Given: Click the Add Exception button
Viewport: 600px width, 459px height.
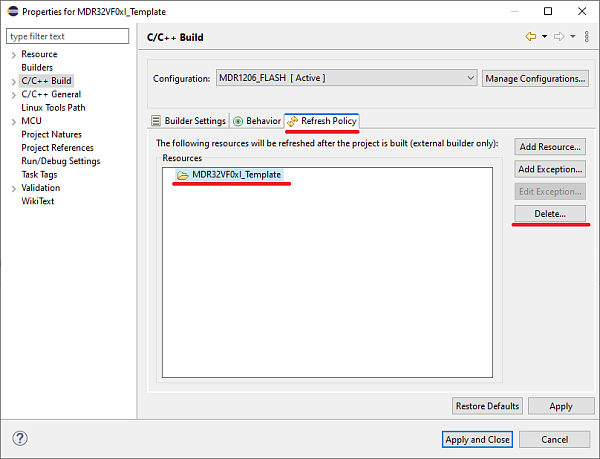Looking at the screenshot, I should [550, 169].
